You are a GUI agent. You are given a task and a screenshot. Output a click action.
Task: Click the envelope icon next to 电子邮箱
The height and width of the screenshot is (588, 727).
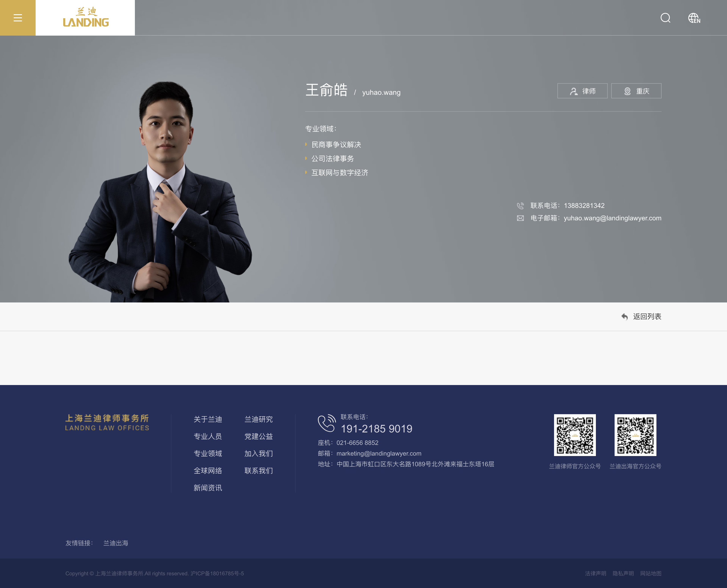tap(520, 218)
